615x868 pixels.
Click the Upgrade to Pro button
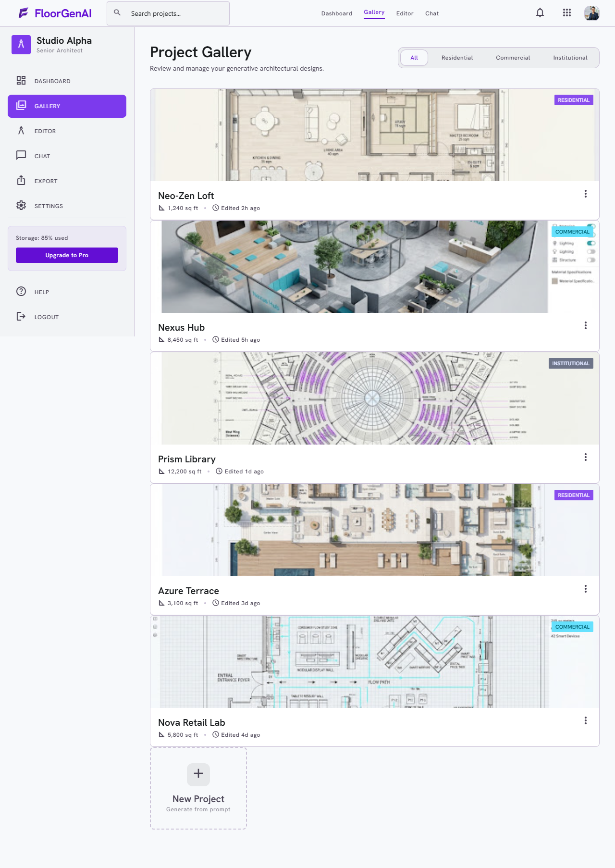[x=67, y=255]
